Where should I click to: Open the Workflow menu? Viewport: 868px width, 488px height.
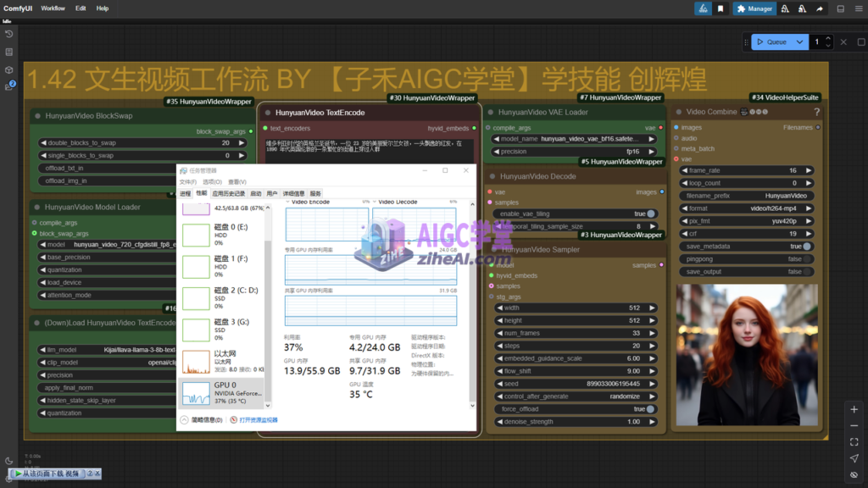[53, 8]
